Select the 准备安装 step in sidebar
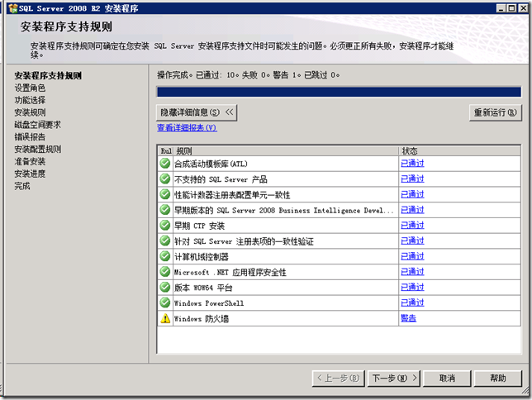The height and width of the screenshot is (400, 532). [30, 161]
